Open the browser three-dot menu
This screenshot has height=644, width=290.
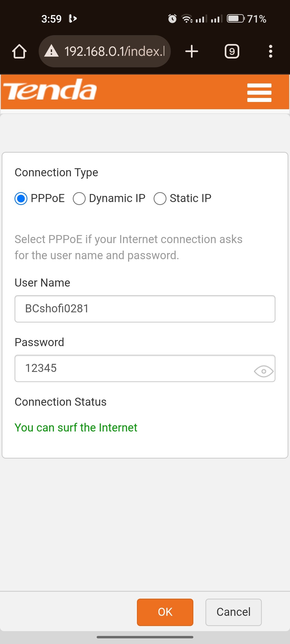(270, 51)
